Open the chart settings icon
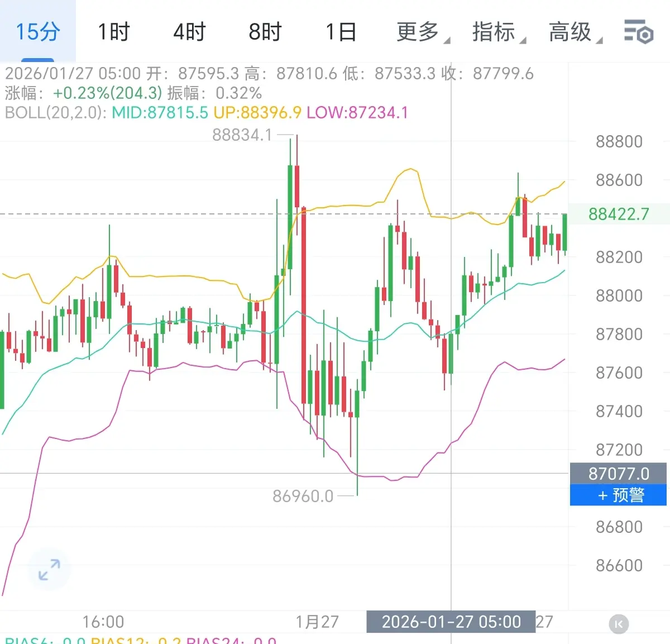The image size is (670, 644). [639, 32]
